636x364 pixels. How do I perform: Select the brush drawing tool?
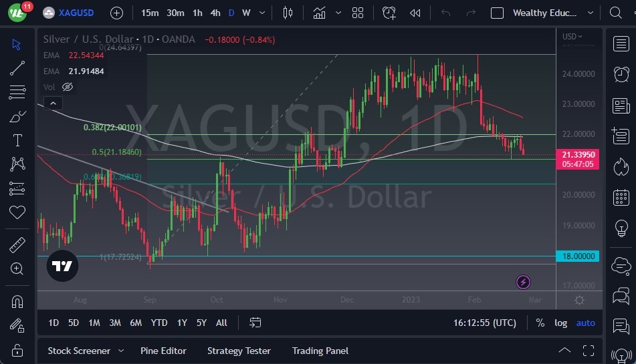point(17,116)
